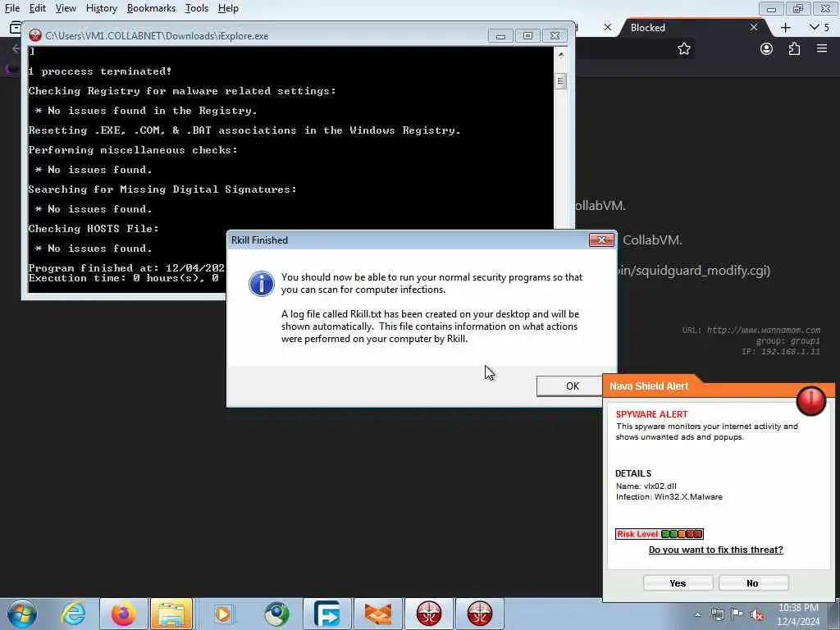This screenshot has height=630, width=840.
Task: Click the blue info icon in Rkill dialog
Action: (x=262, y=283)
